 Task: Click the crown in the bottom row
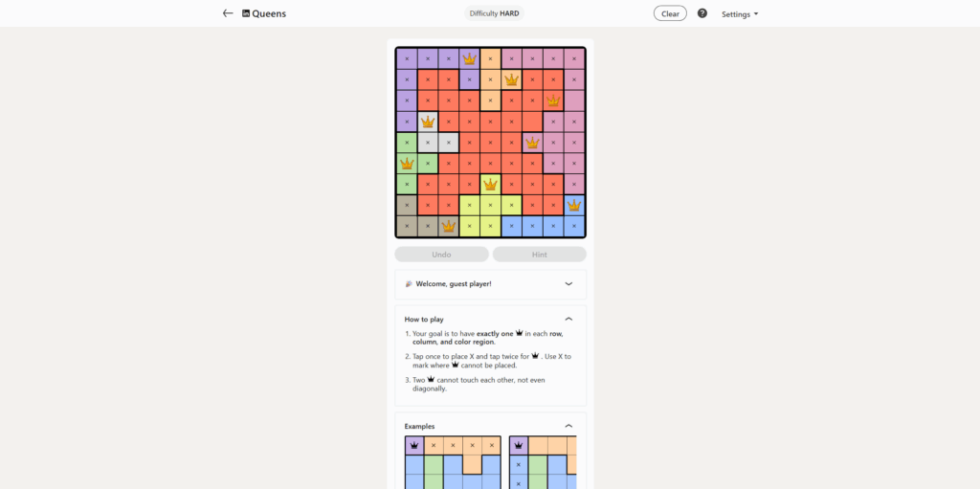pos(448,227)
